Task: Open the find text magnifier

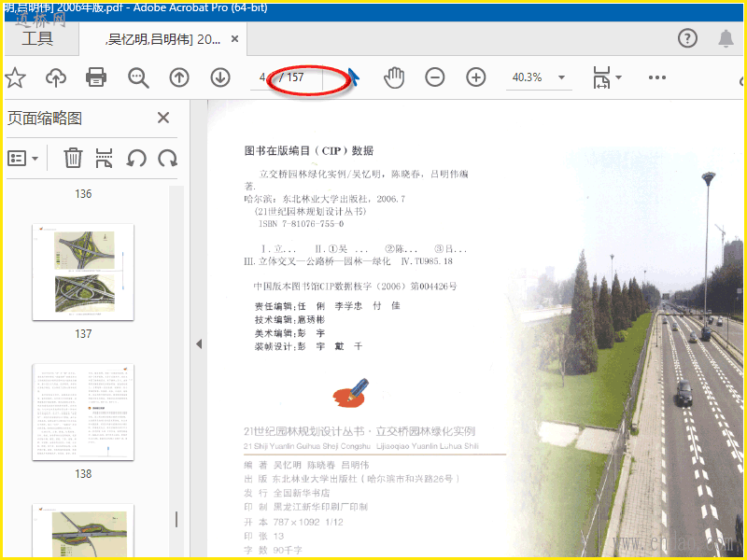Action: coord(138,77)
